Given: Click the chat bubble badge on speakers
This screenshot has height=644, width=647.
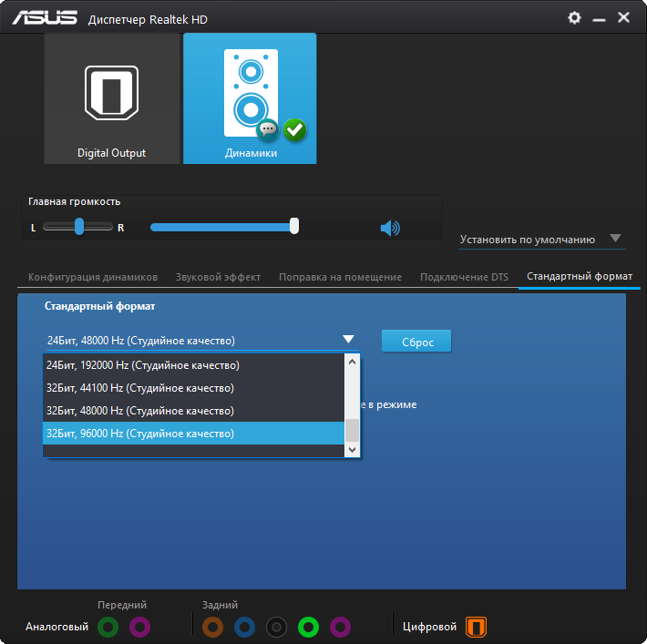Looking at the screenshot, I should tap(268, 130).
